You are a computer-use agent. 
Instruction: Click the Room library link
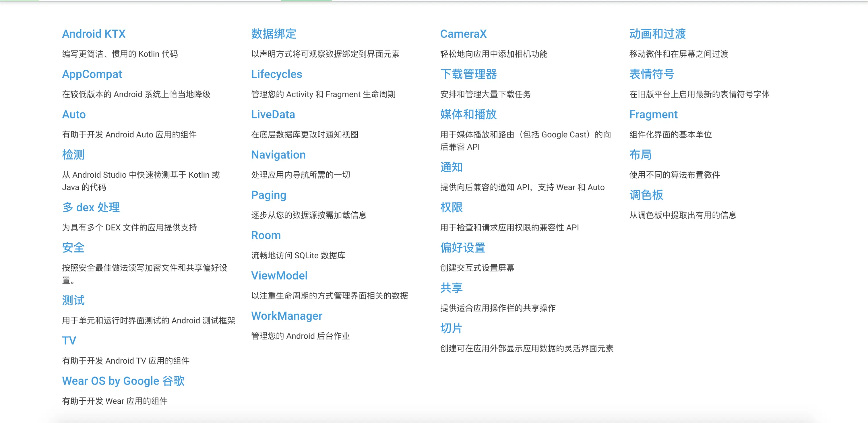pos(266,235)
